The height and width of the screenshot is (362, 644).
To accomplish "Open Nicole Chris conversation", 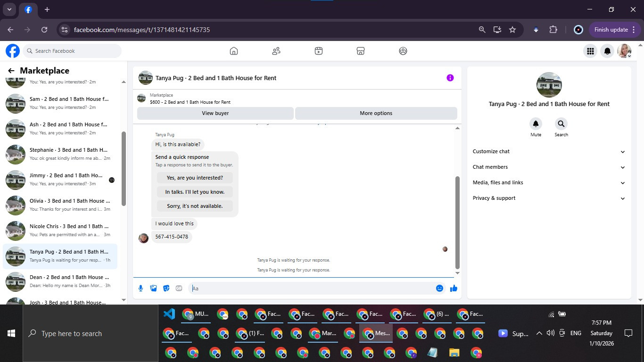I will click(x=60, y=230).
